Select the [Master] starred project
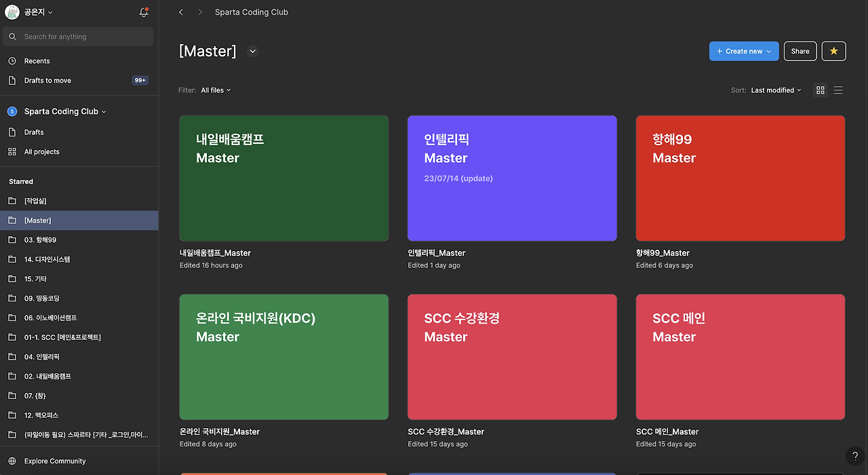This screenshot has width=868, height=475. tap(79, 221)
